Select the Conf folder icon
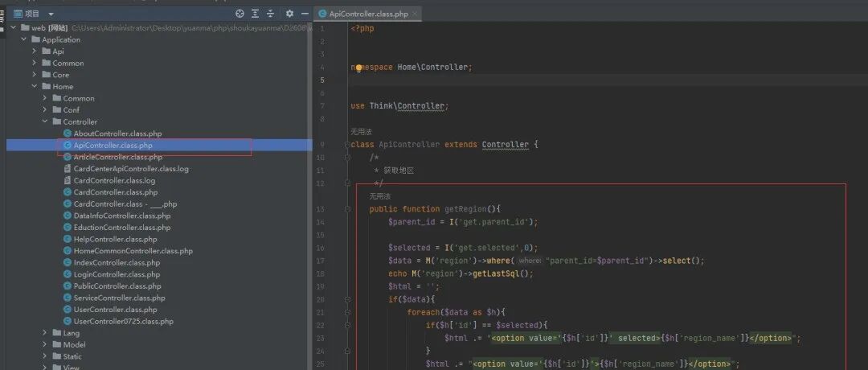868x370 pixels. pyautogui.click(x=57, y=109)
